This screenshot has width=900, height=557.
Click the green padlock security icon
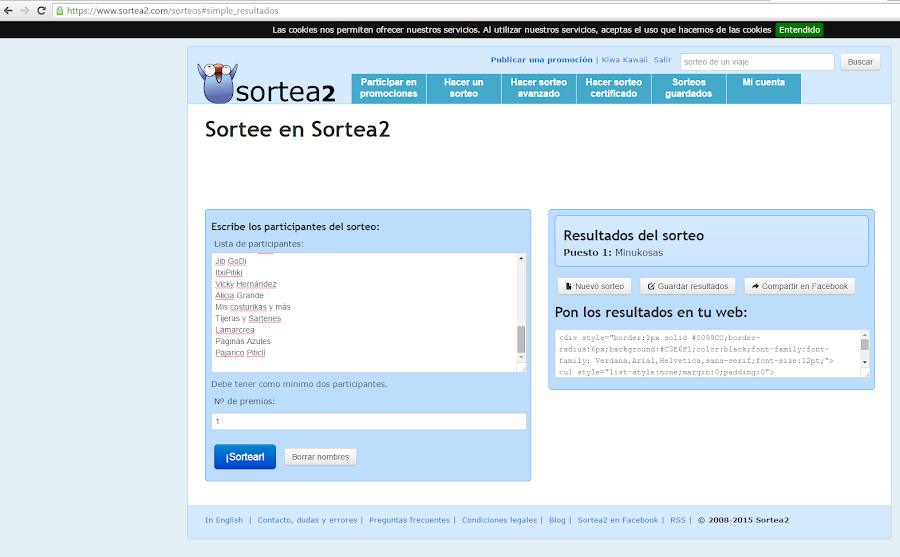[59, 10]
